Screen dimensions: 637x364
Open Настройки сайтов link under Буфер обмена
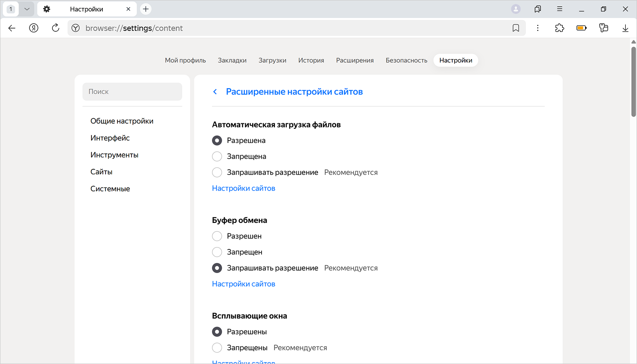point(243,284)
